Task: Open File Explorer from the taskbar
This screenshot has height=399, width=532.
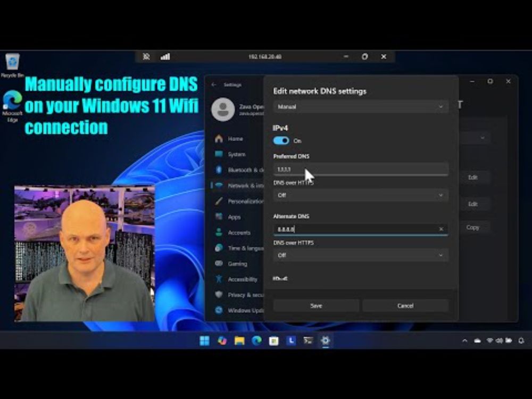Action: tap(239, 340)
